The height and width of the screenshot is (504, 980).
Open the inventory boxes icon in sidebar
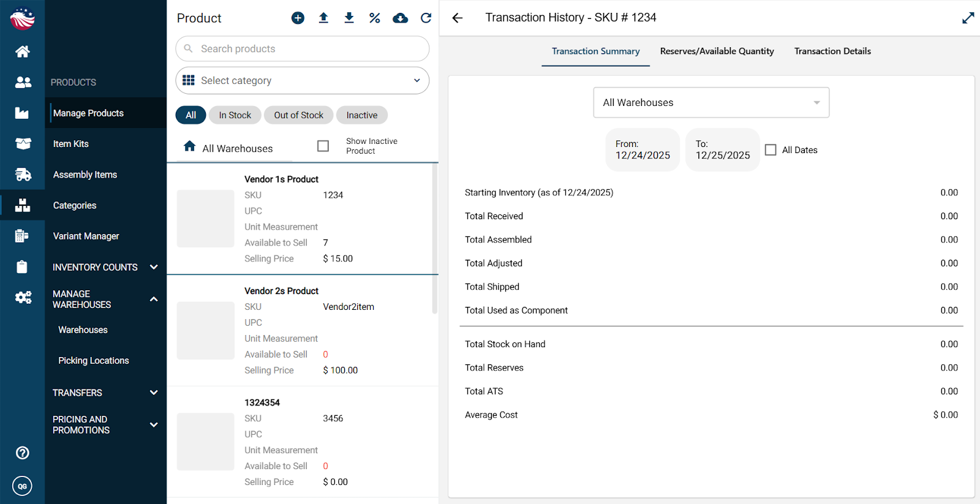(23, 205)
